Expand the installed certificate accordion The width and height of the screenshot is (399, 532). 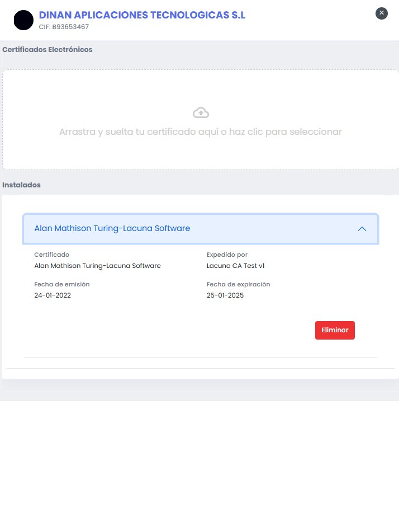(x=201, y=229)
